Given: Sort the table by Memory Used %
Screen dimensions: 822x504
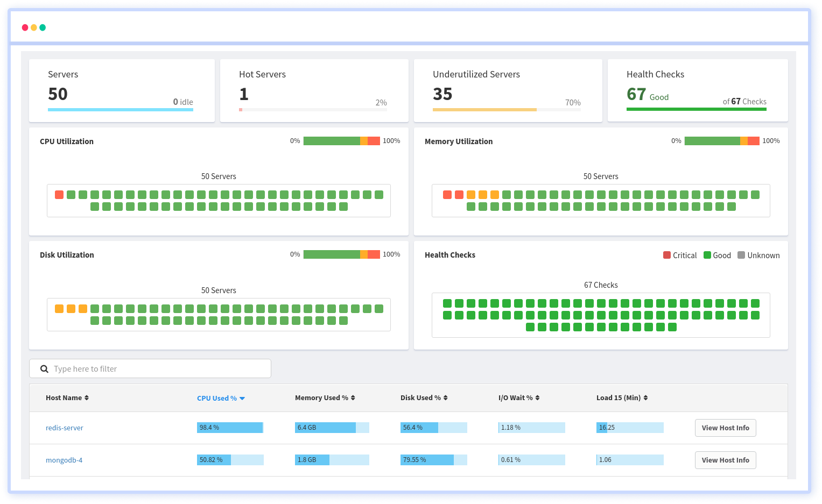Looking at the screenshot, I should (x=325, y=397).
